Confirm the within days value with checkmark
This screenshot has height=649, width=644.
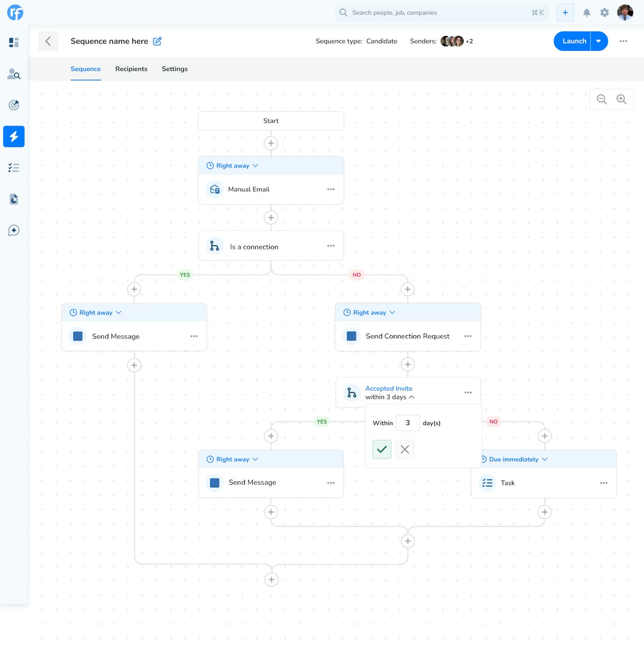(382, 449)
